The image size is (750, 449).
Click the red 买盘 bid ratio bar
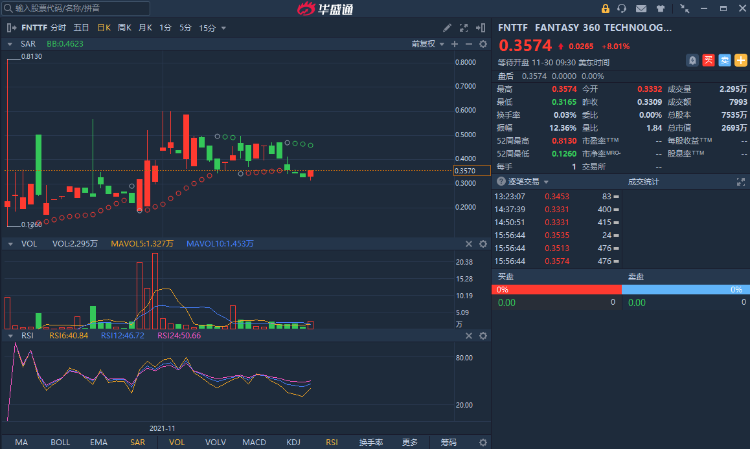point(557,289)
